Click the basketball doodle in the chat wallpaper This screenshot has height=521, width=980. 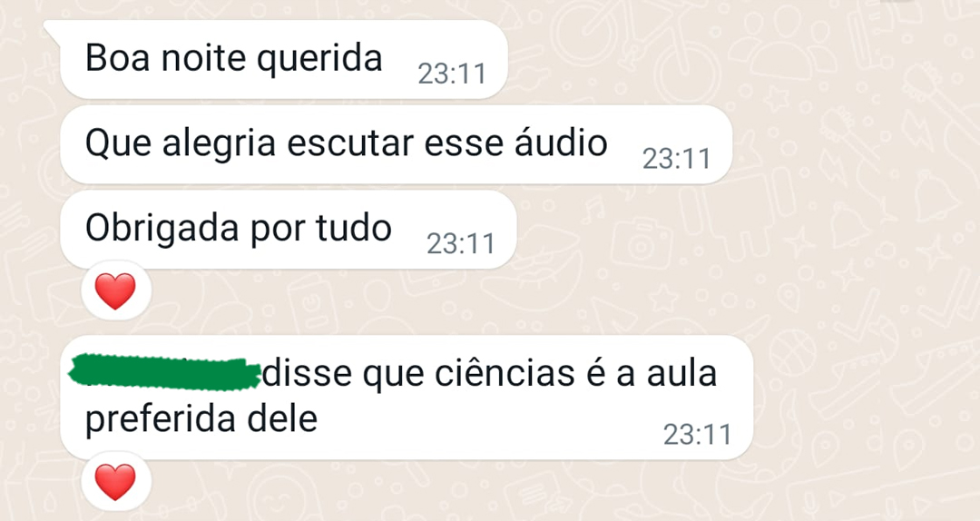click(x=792, y=351)
